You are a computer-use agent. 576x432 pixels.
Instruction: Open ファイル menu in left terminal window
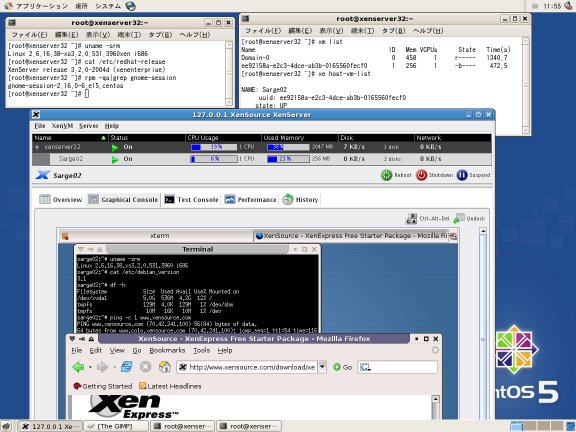tap(29, 35)
